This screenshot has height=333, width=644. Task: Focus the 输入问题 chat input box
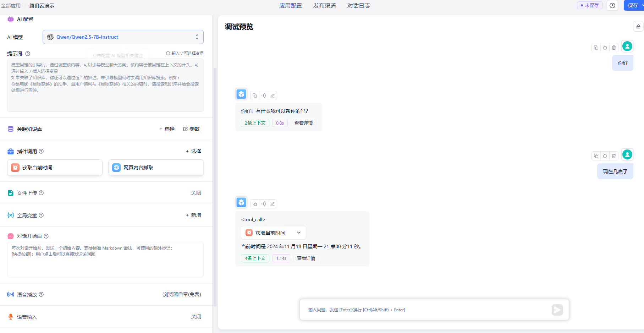[x=428, y=310]
